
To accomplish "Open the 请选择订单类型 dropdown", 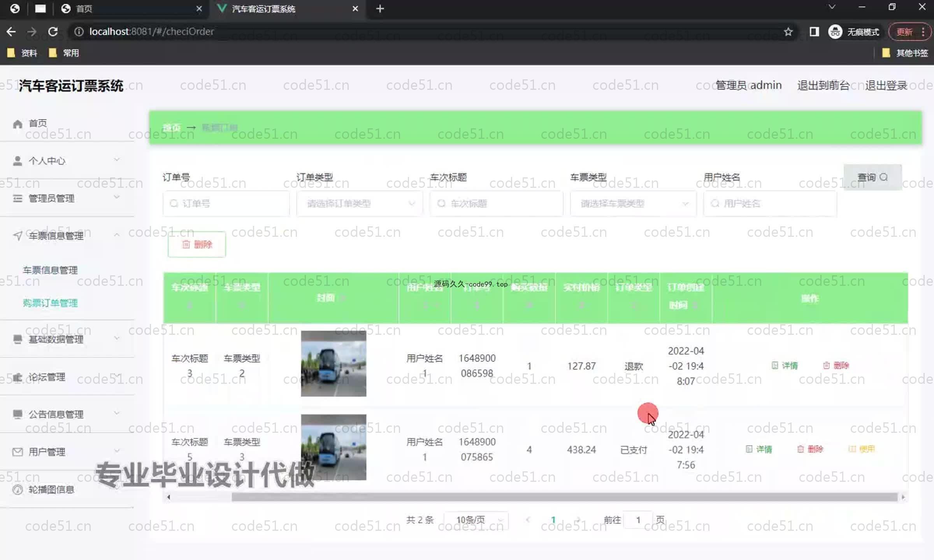I will (360, 203).
